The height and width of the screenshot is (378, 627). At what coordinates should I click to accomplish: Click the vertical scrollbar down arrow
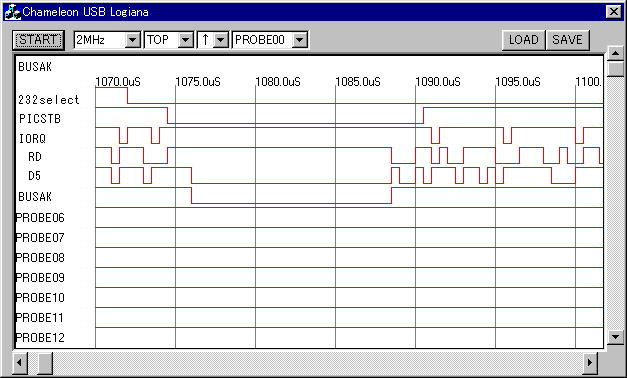[x=615, y=336]
